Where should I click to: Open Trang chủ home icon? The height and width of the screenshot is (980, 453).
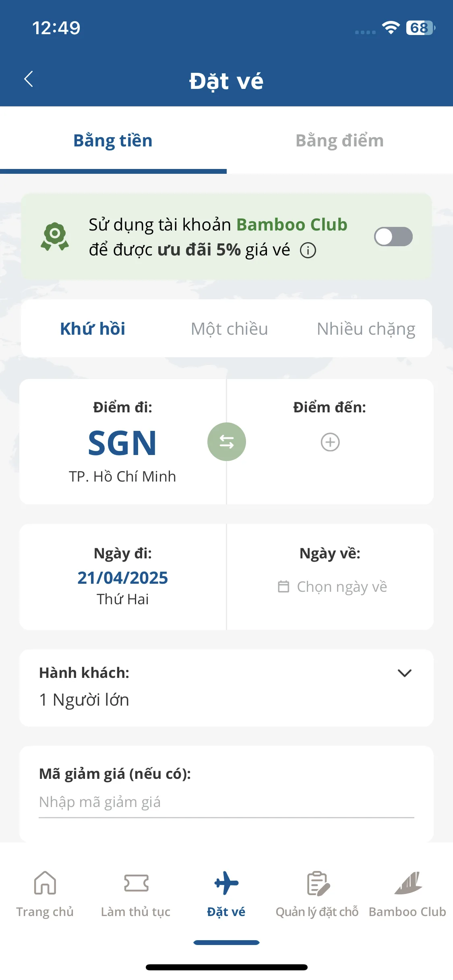45,883
